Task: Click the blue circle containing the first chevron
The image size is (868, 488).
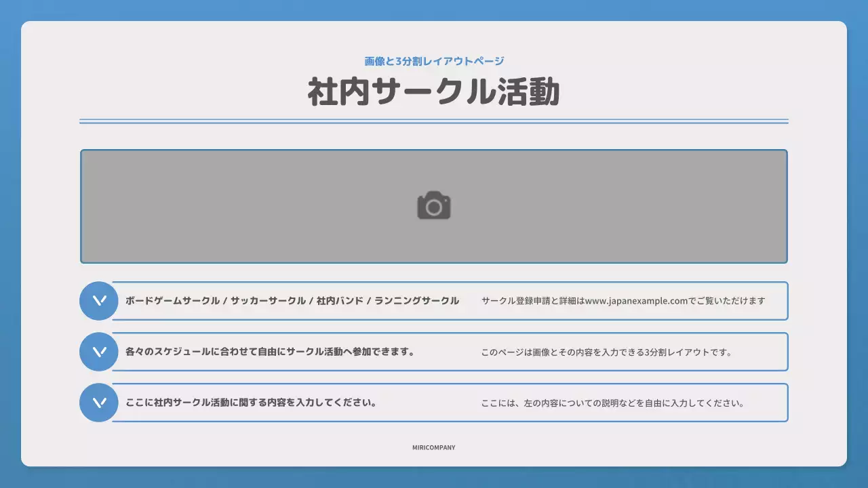Action: pos(98,300)
